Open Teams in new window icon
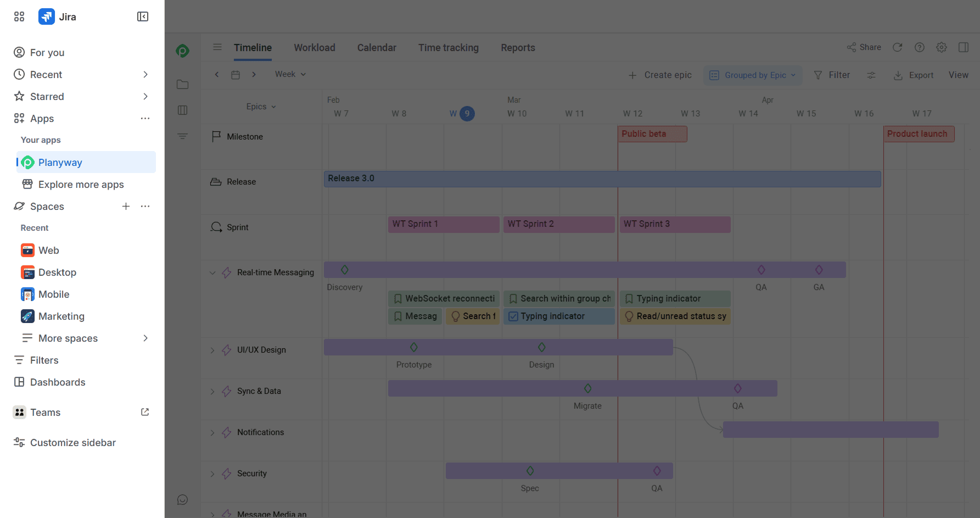Viewport: 980px width, 518px height. tap(145, 412)
